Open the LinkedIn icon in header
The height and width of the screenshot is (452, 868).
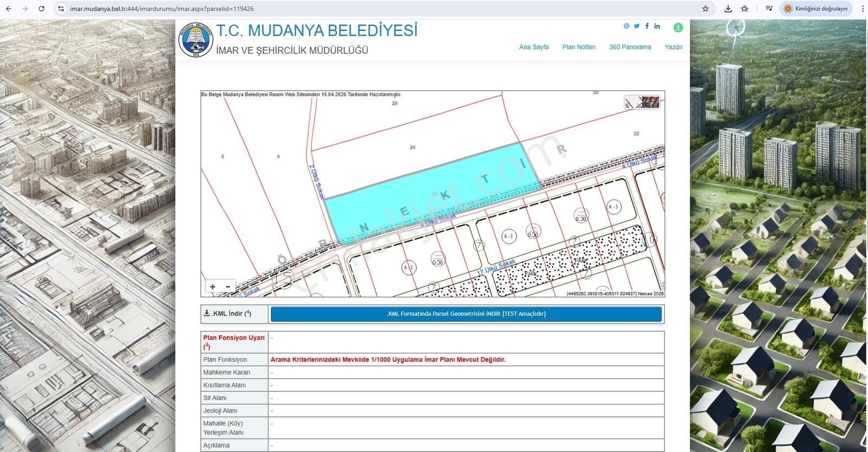coord(657,26)
